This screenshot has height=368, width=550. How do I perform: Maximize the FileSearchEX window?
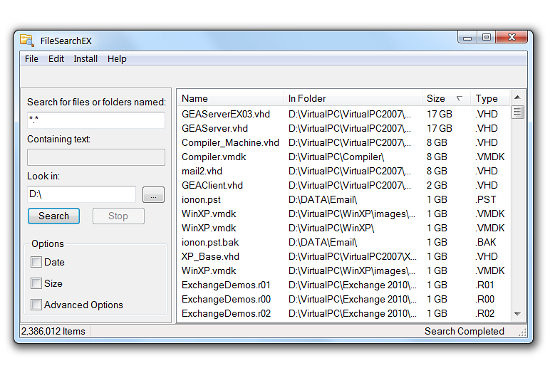pos(486,37)
